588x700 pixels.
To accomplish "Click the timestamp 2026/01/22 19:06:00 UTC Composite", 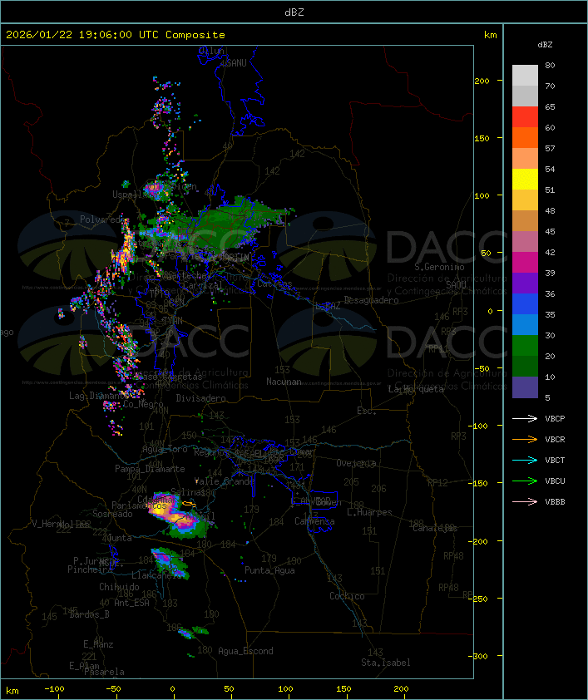I will 116,35.
